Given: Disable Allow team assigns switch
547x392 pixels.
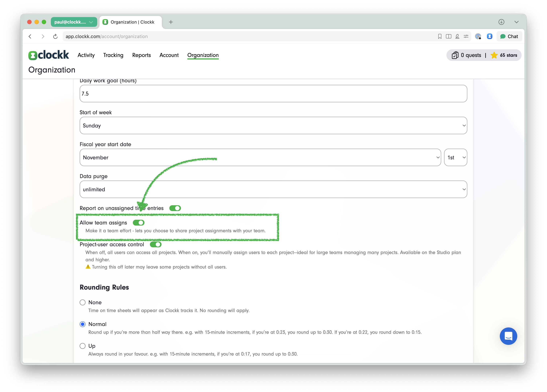Looking at the screenshot, I should click(x=138, y=223).
